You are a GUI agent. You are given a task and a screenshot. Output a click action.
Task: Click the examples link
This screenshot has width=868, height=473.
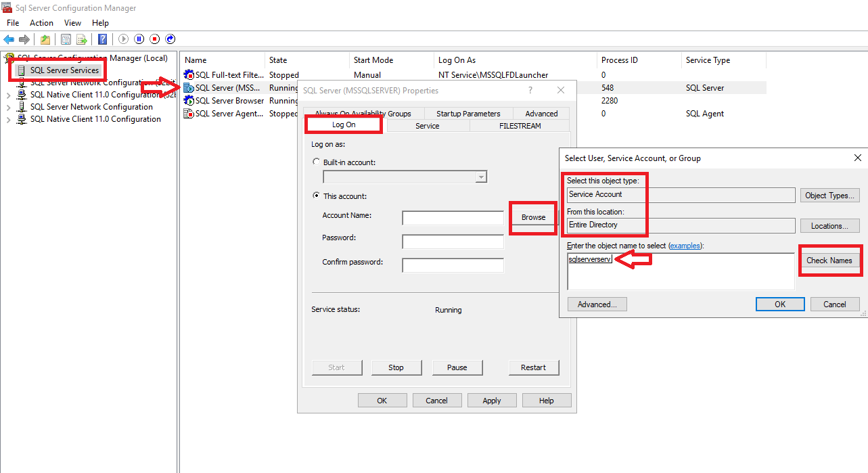pyautogui.click(x=685, y=246)
